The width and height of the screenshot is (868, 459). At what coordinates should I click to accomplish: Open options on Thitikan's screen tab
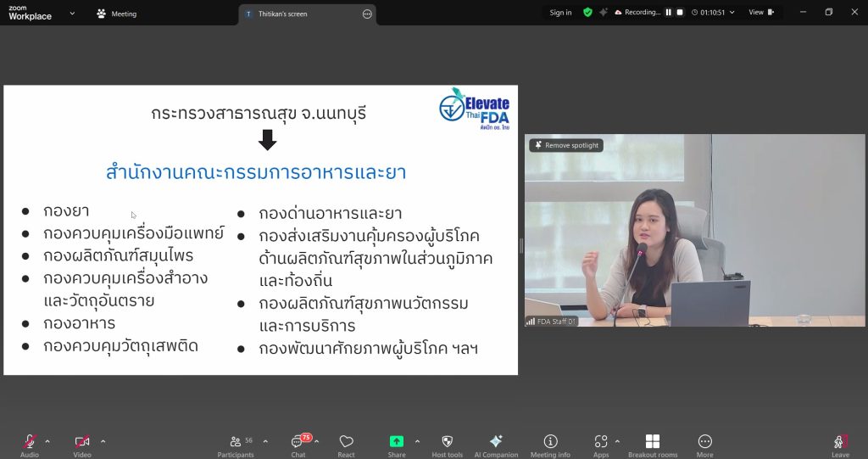367,14
